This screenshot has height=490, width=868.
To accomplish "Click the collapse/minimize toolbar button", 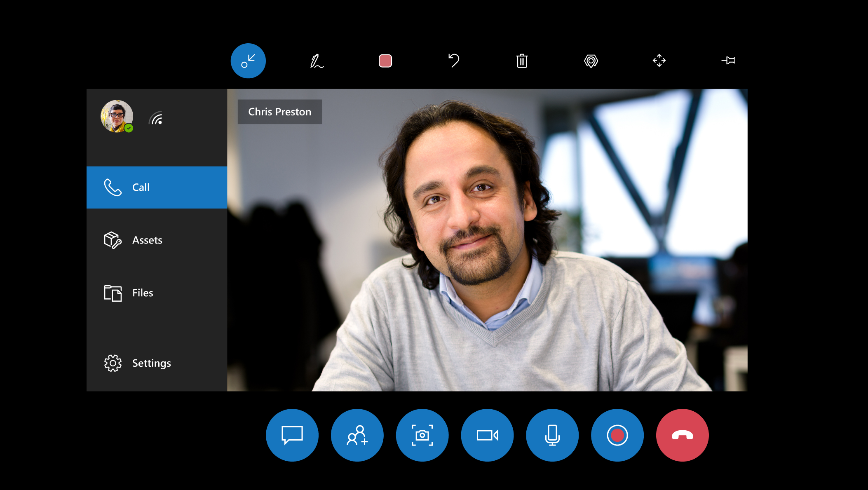I will click(x=248, y=61).
